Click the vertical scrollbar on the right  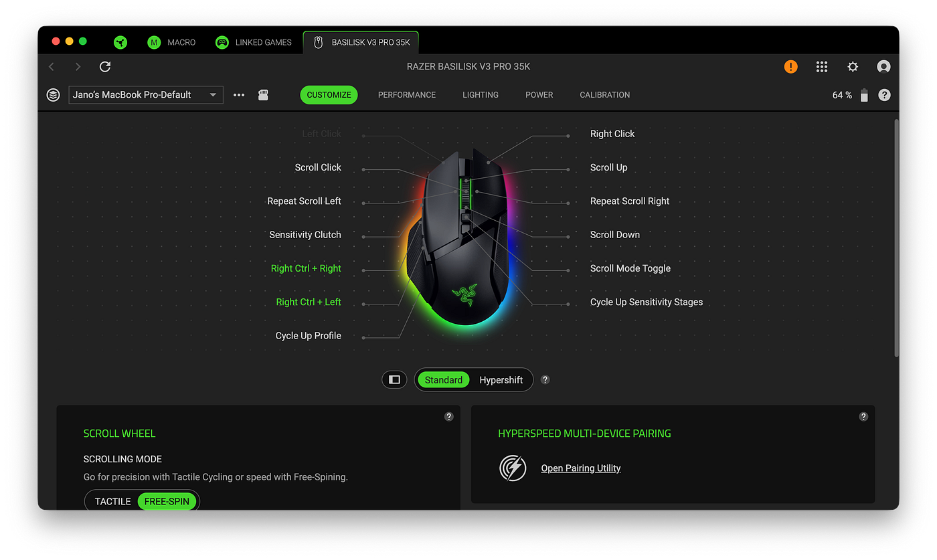click(x=896, y=238)
